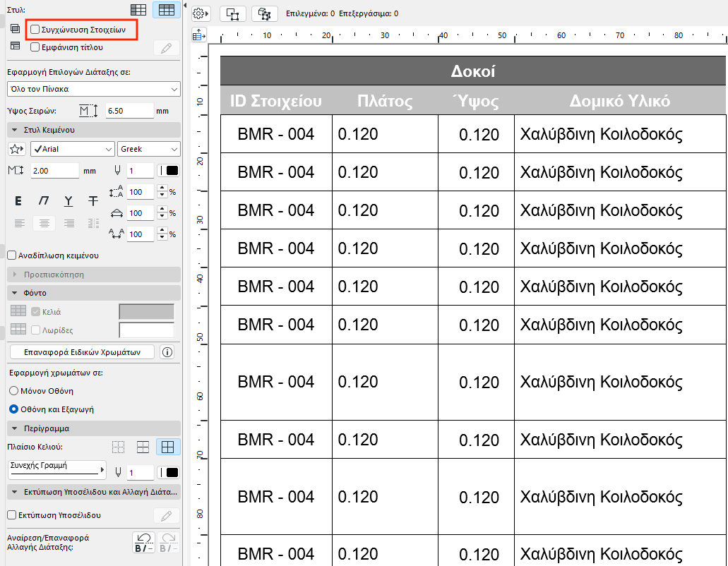The width and height of the screenshot is (728, 566).
Task: Select Μόνον Οθόνη radio button
Action: [x=14, y=391]
